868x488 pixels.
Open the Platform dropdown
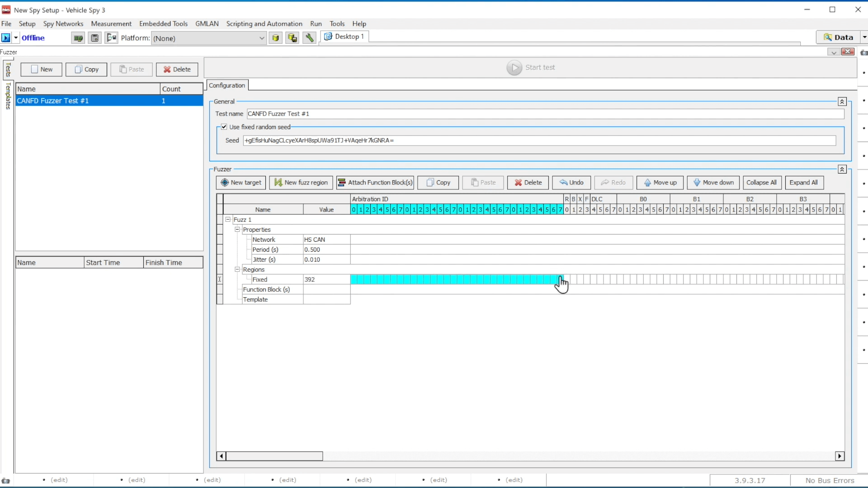261,38
